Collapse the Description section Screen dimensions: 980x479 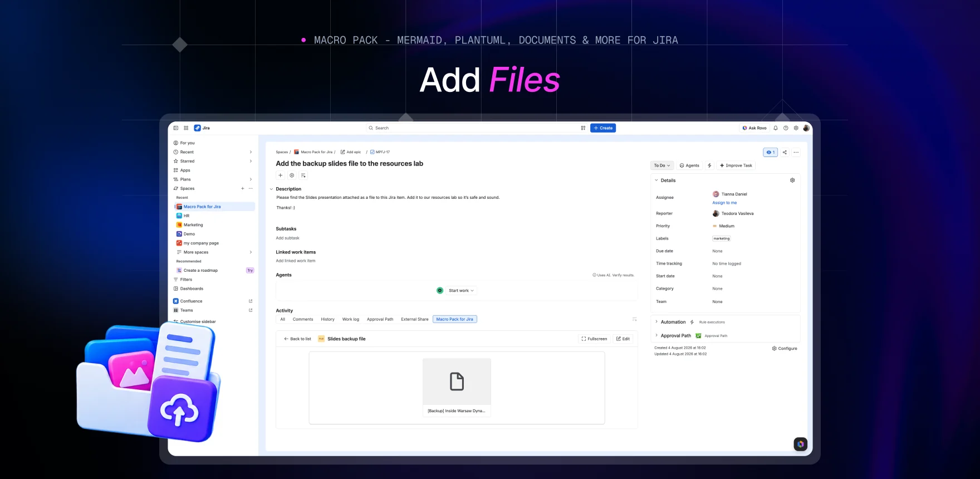point(272,189)
